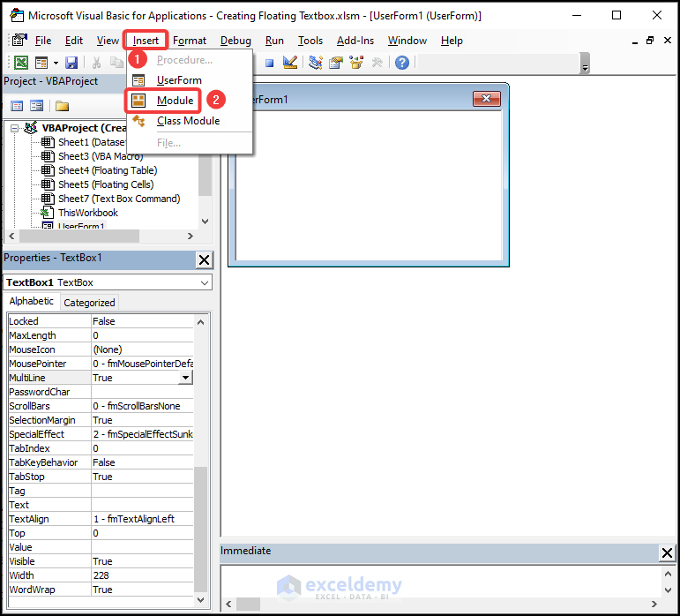Select Sheet5 (Floating Cells) in project tree

tap(106, 184)
